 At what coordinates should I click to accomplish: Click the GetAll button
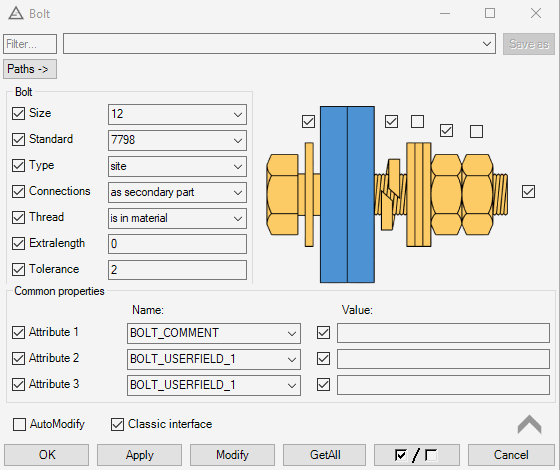click(x=325, y=455)
